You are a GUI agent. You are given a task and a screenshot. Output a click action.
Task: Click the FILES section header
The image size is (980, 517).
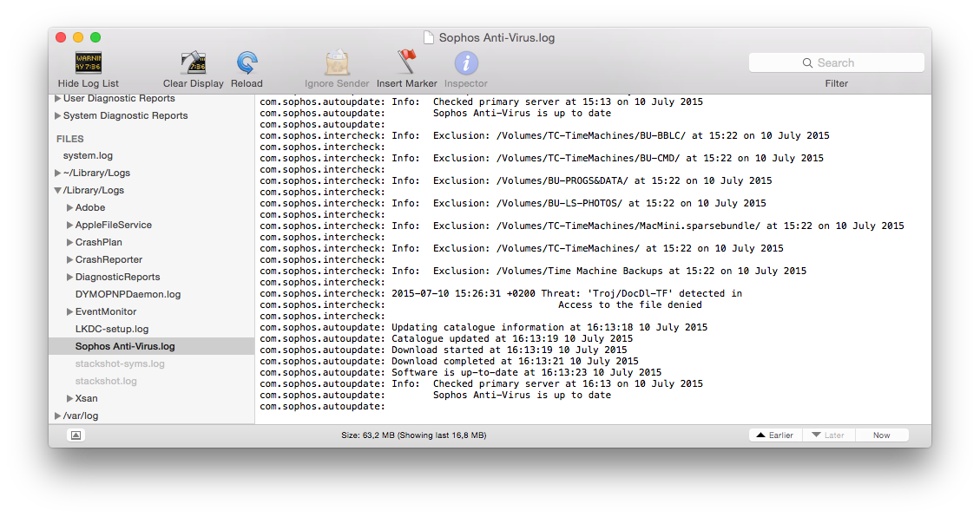[70, 139]
